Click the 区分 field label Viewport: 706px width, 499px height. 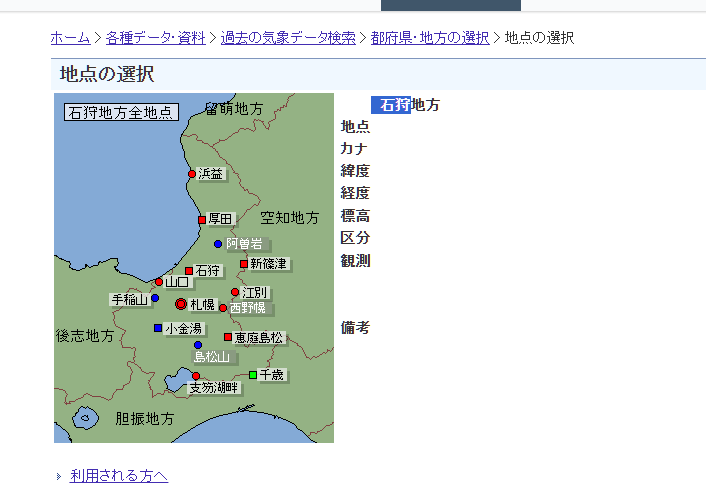pyautogui.click(x=355, y=237)
